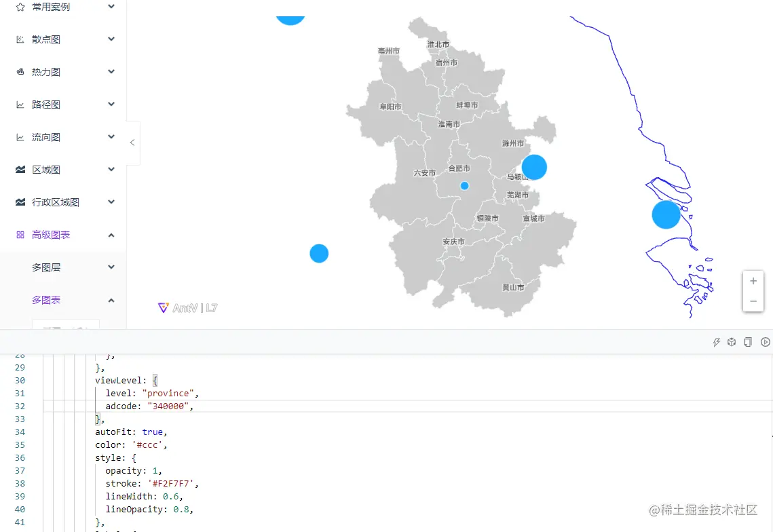Click the true value of autoFit
Image resolution: width=773 pixels, height=532 pixels.
152,432
